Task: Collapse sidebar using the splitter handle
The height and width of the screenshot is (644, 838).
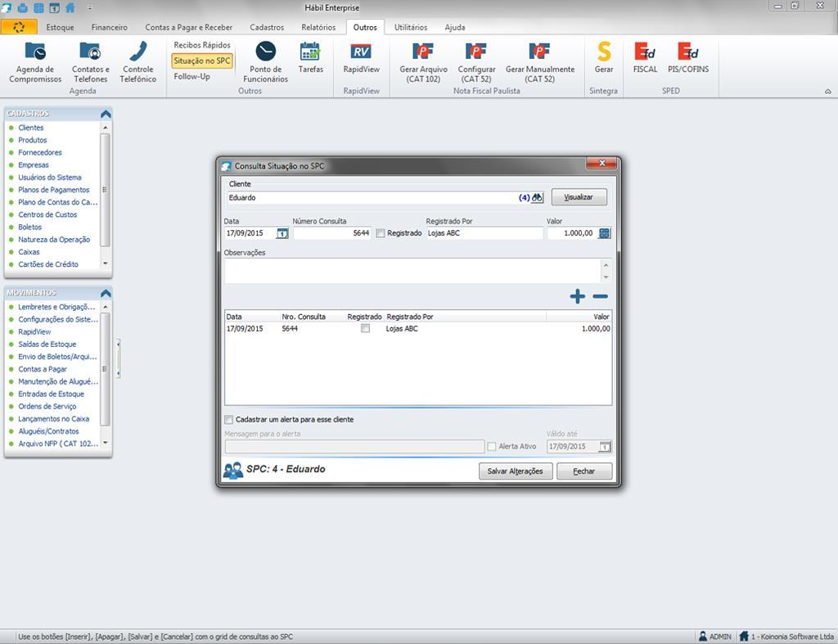Action: [118, 358]
